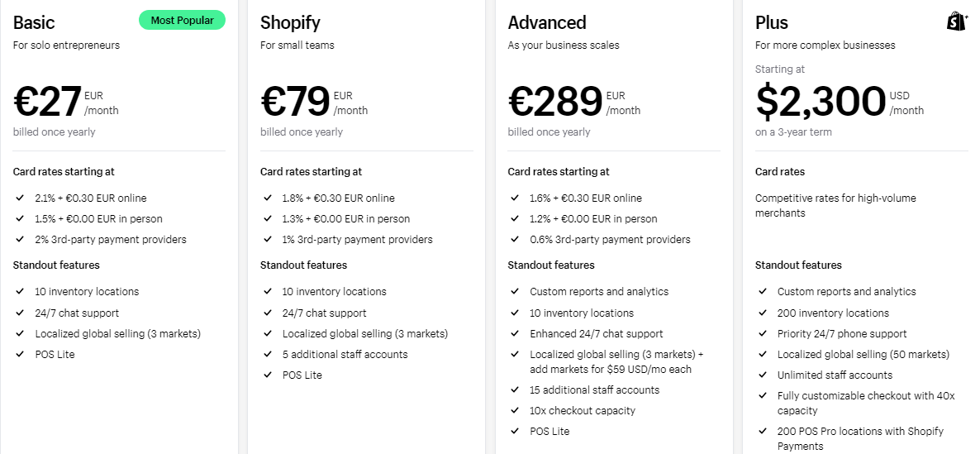The width and height of the screenshot is (980, 454).
Task: Click checkmark next to Basic POS Lite
Action: tap(20, 355)
